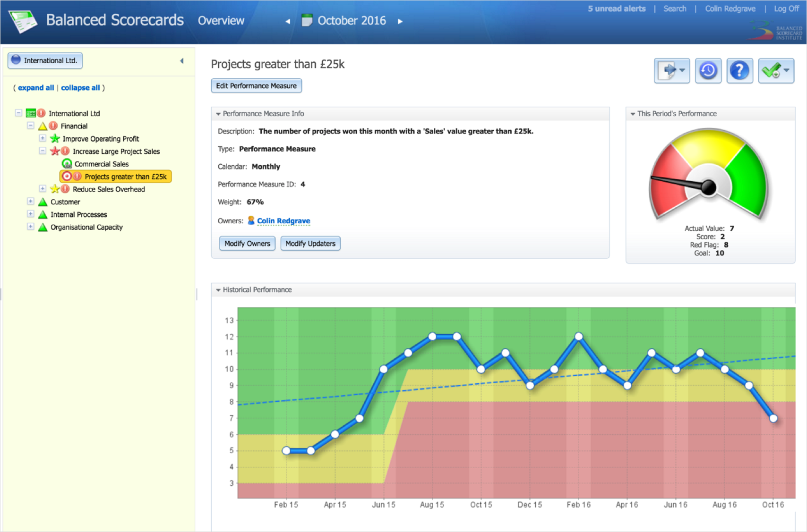Click expand all link
Screen dimensions: 807x532
[x=36, y=88]
